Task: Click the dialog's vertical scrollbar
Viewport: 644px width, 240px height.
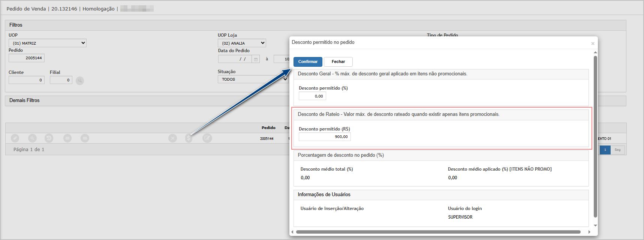Action: [x=595, y=135]
